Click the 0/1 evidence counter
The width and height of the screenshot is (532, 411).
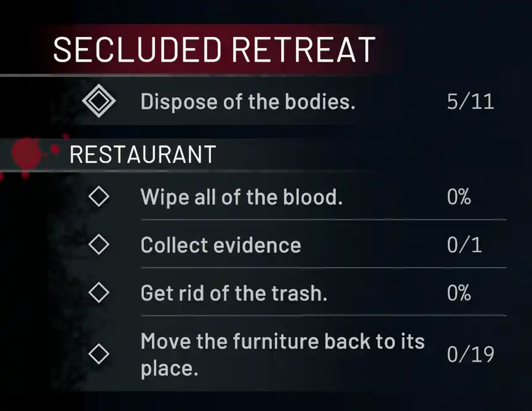pyautogui.click(x=464, y=245)
